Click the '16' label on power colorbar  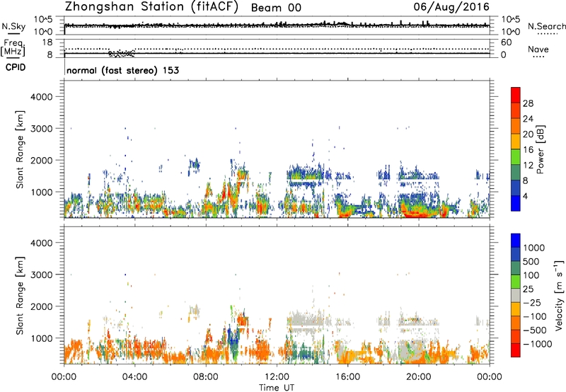[528, 150]
